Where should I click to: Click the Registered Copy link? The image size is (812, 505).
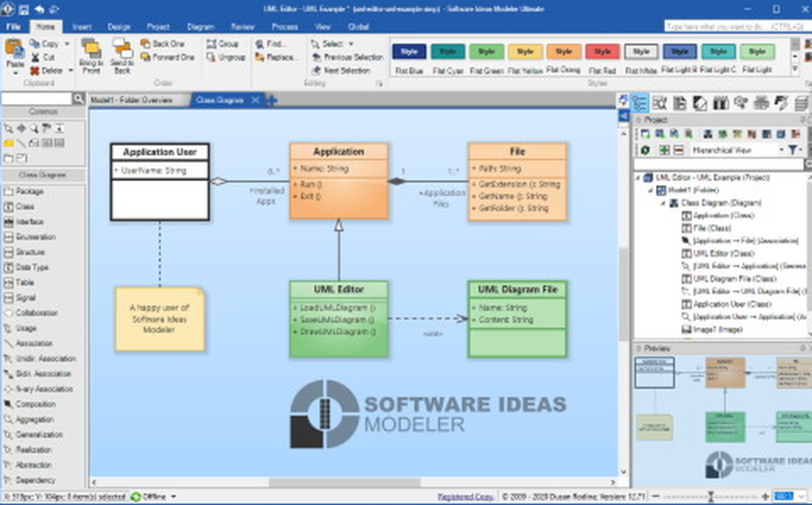click(x=465, y=496)
